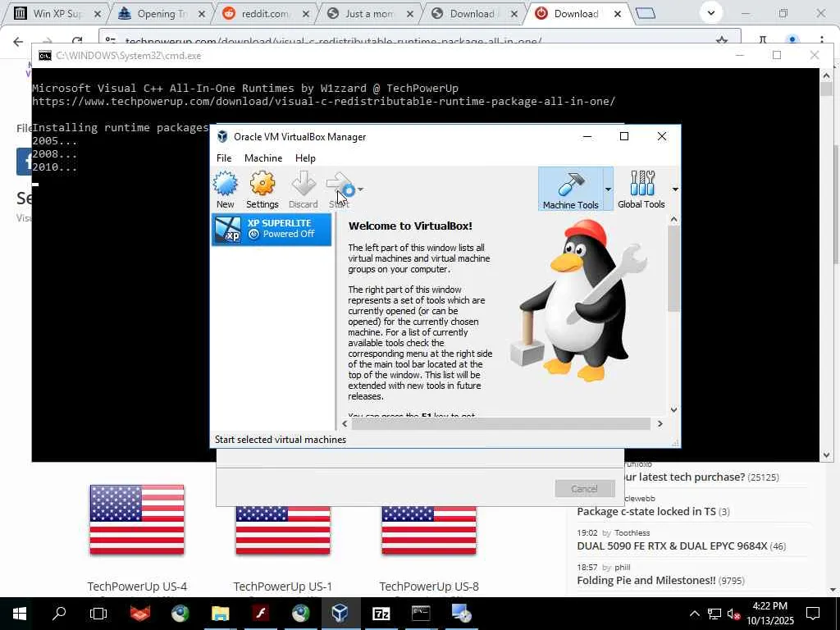Open the Windows Start menu
840x630 pixels.
20,614
